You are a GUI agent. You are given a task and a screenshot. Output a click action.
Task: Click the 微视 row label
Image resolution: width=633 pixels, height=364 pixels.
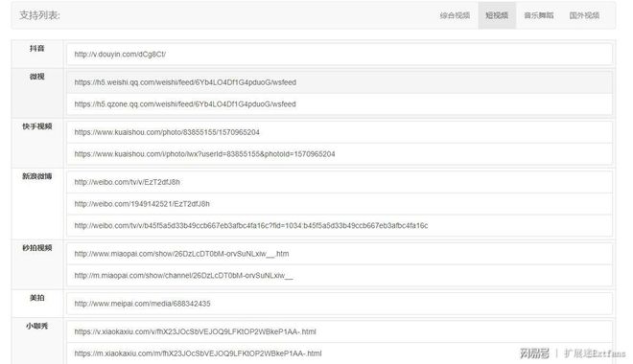coord(36,77)
